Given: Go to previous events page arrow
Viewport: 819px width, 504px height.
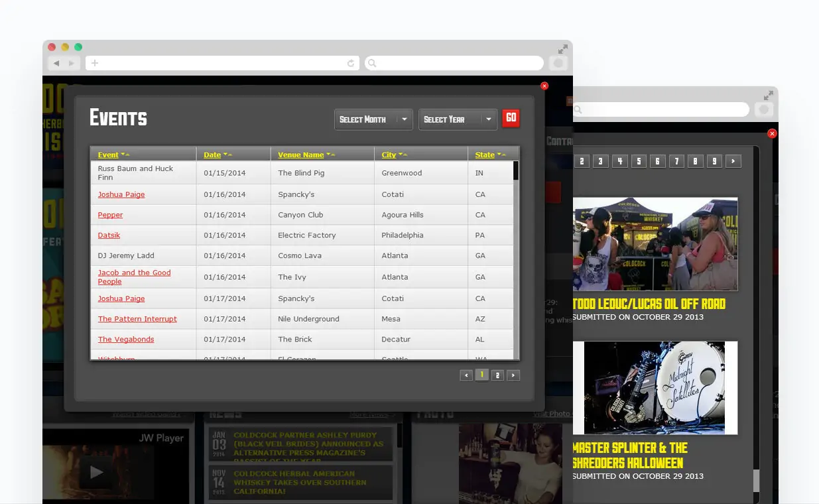Looking at the screenshot, I should point(466,375).
